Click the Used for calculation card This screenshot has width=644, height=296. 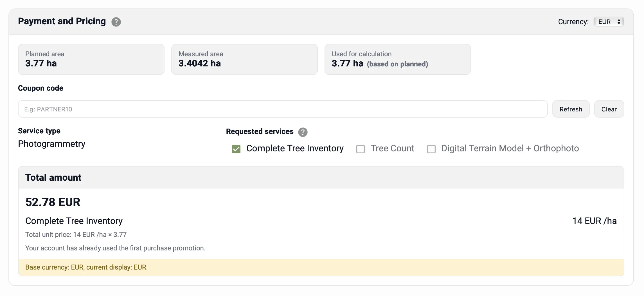[397, 59]
